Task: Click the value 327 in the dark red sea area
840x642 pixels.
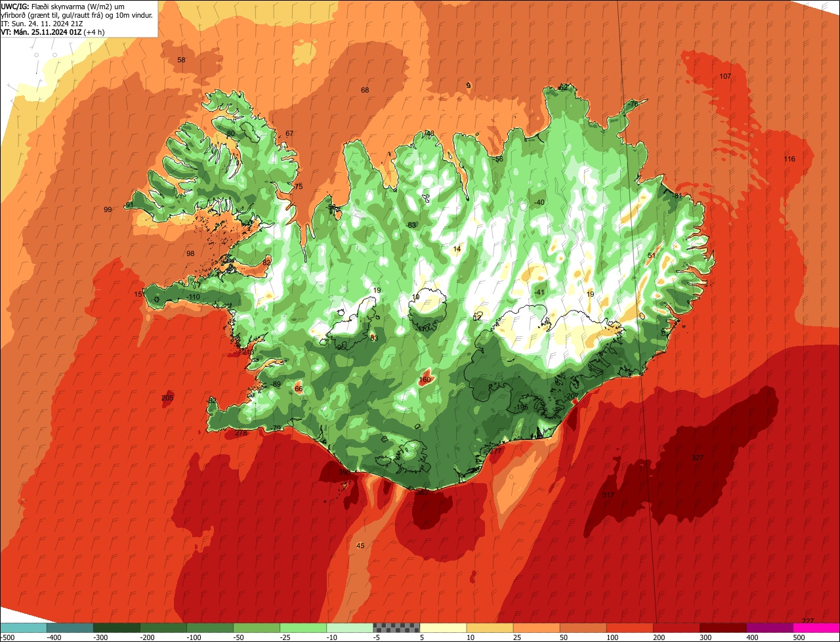Action: coord(698,458)
